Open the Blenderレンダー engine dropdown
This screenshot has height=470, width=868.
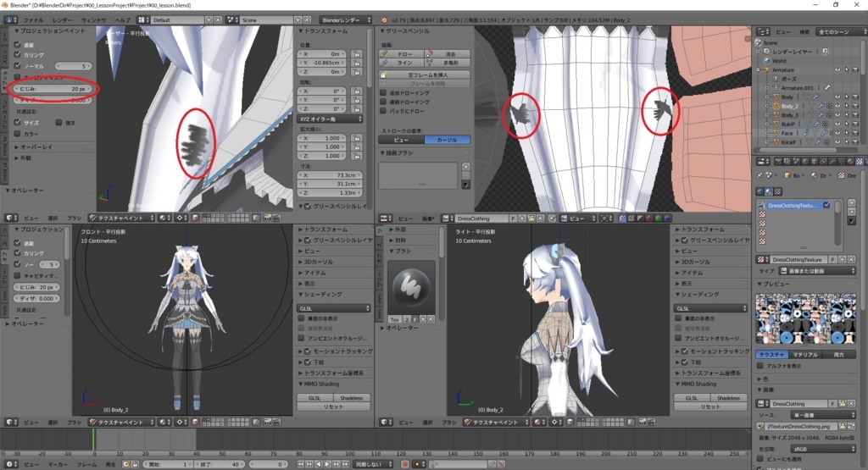[346, 20]
